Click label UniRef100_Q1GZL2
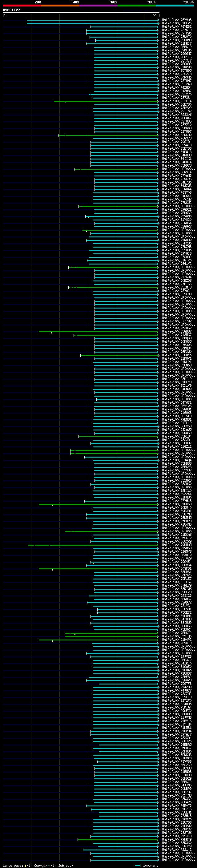Screen dimensions: 197x868 pyautogui.click(x=177, y=446)
